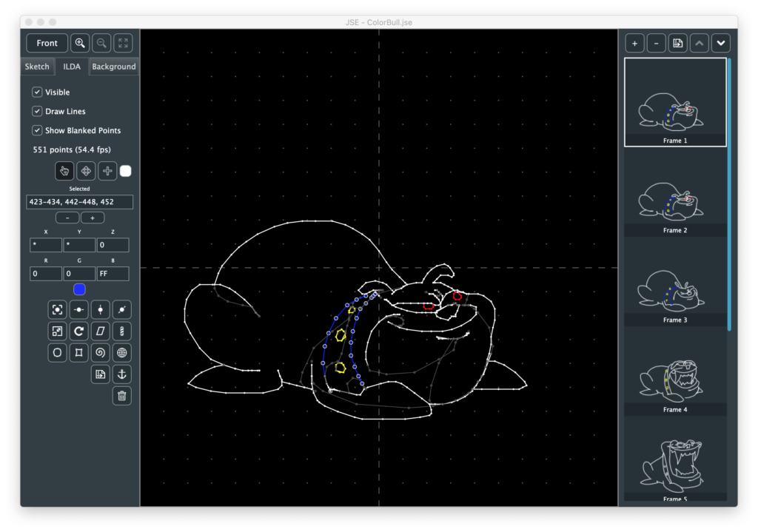Image resolution: width=758 pixels, height=532 pixels.
Task: Click the blue point color swatch
Action: 79,289
